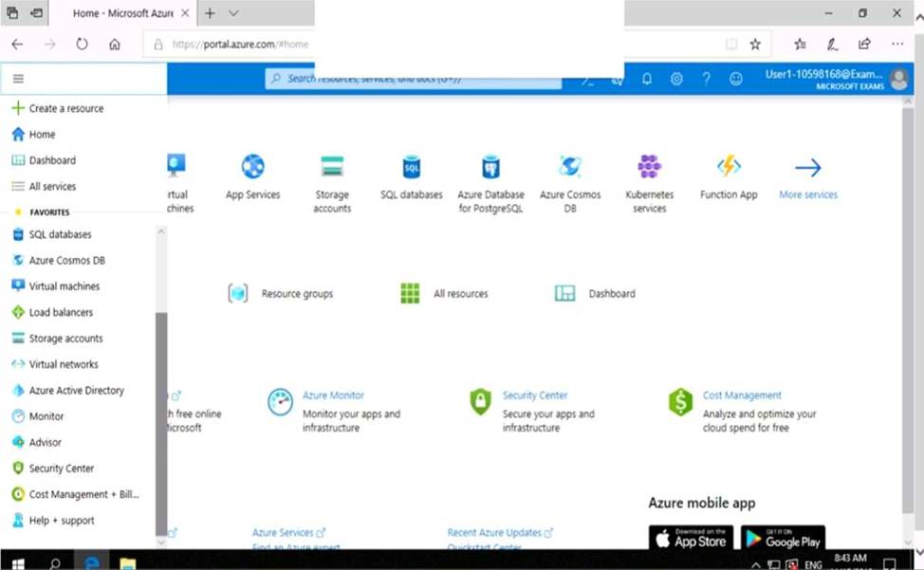Open the Windows Start button
The height and width of the screenshot is (570, 924).
click(x=17, y=563)
